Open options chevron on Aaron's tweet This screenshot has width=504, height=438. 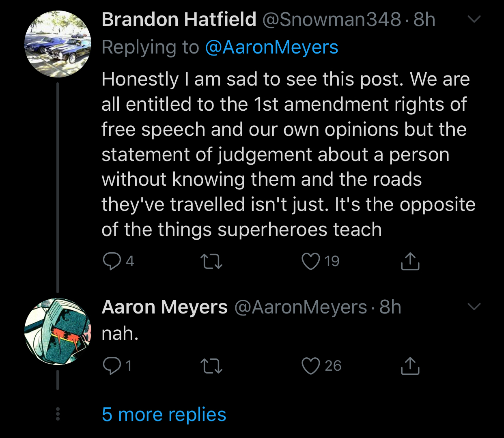[x=474, y=307]
